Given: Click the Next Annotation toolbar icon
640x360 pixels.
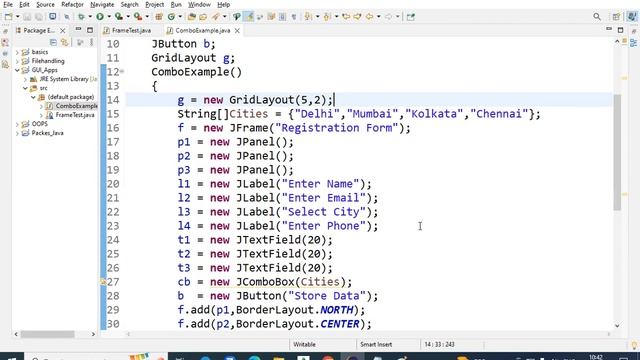Looking at the screenshot, I should tap(308, 17).
